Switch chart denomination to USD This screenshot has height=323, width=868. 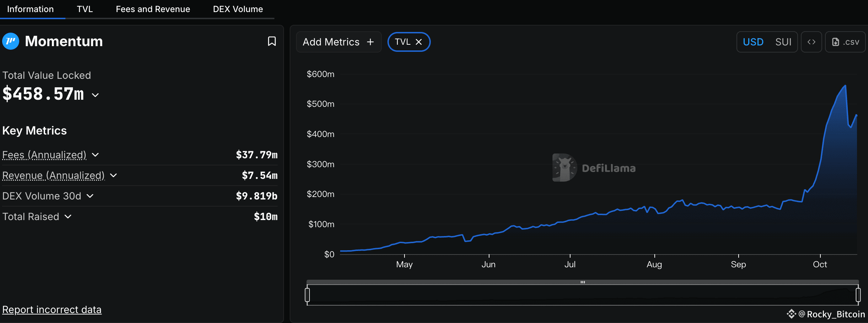pos(753,42)
